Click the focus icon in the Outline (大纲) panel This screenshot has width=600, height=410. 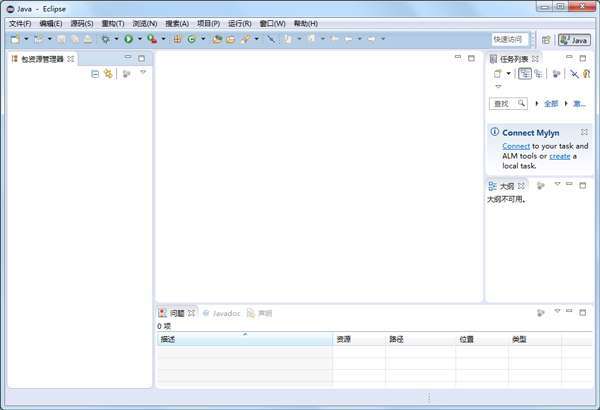coord(540,186)
